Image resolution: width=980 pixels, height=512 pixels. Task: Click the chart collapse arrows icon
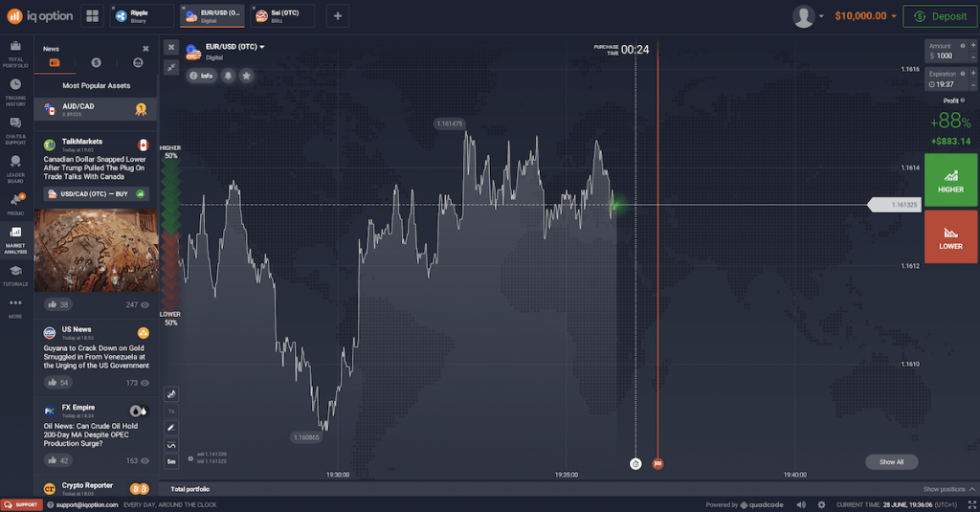171,67
